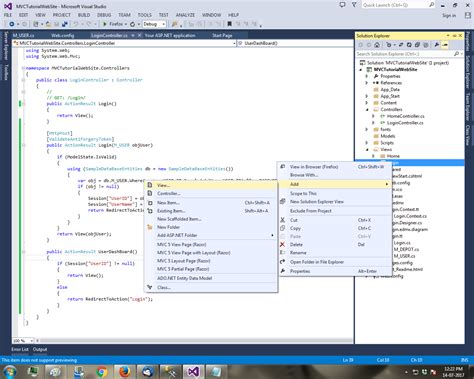Viewport: 474px width, 379px height.
Task: Switch to the Start Page tab
Action: coord(222,35)
